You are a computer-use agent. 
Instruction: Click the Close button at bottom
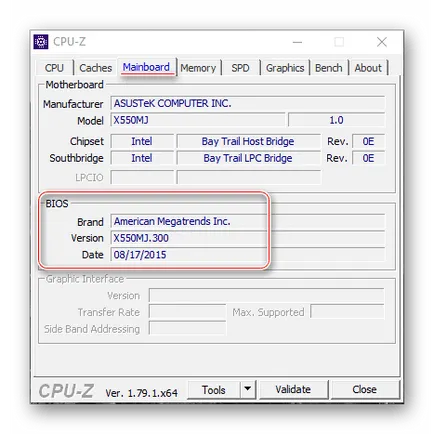coord(364,389)
